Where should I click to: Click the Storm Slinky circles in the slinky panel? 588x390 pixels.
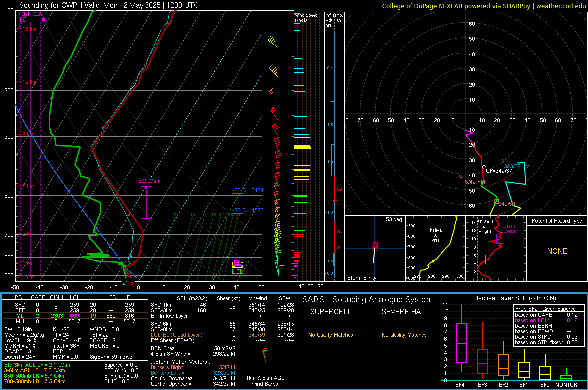click(375, 246)
